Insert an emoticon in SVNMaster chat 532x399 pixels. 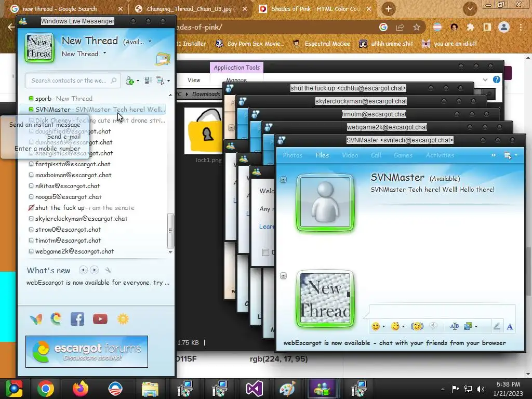click(x=376, y=326)
